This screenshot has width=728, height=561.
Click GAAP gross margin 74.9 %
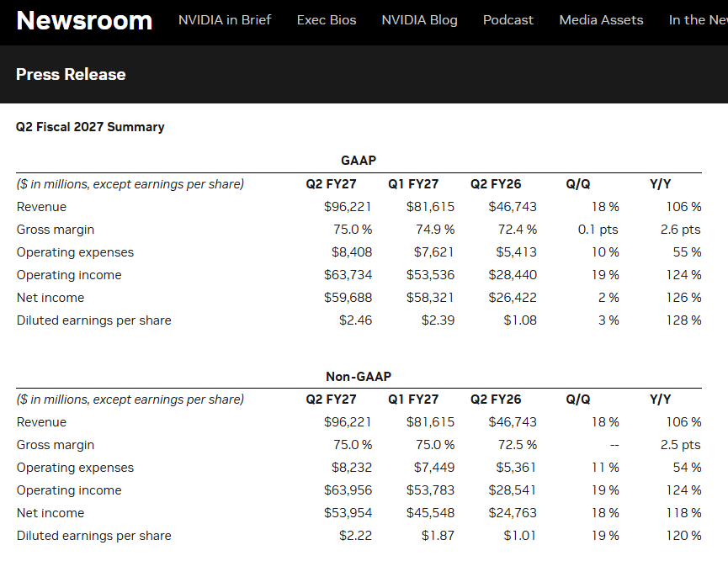(435, 230)
